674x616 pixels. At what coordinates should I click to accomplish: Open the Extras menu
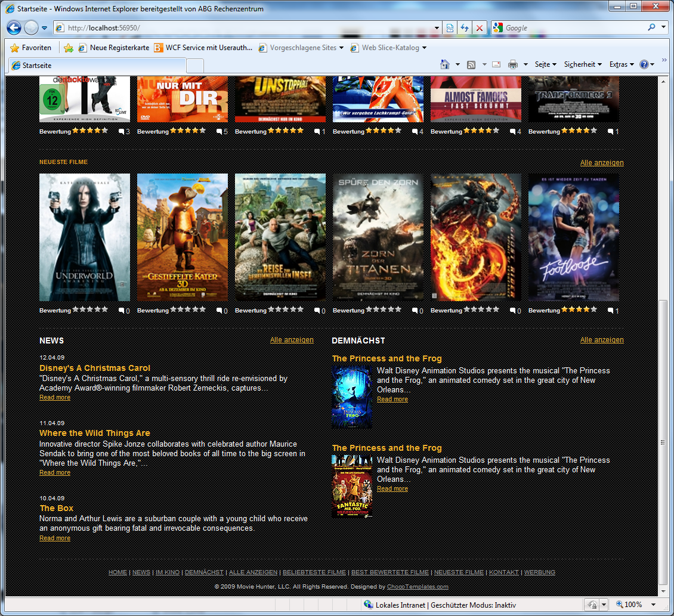pos(621,64)
